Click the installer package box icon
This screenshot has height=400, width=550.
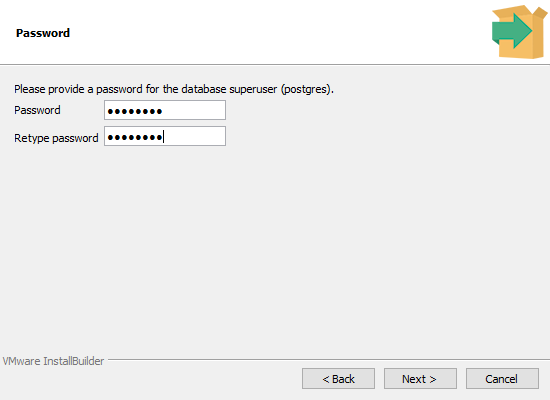coord(519,32)
